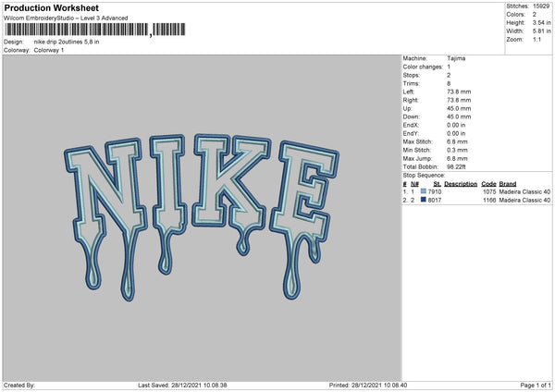Screen dimensions: 555x392
Task: Click the NIKE drip embroidery design preview
Action: pyautogui.click(x=202, y=217)
